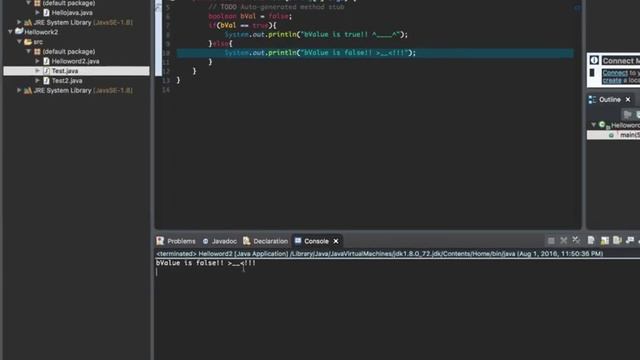Click Hellowork2 default package icon
The image size is (640, 360).
pyautogui.click(x=37, y=51)
